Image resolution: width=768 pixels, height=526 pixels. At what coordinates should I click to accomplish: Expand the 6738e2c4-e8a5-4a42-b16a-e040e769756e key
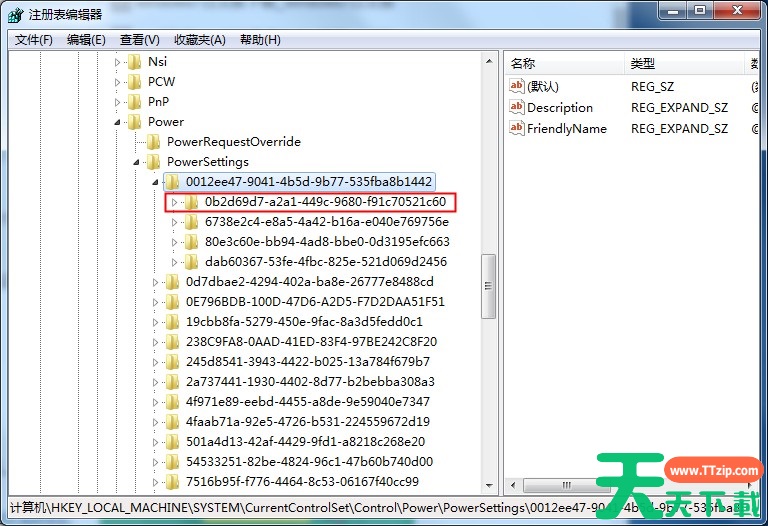coord(174,222)
